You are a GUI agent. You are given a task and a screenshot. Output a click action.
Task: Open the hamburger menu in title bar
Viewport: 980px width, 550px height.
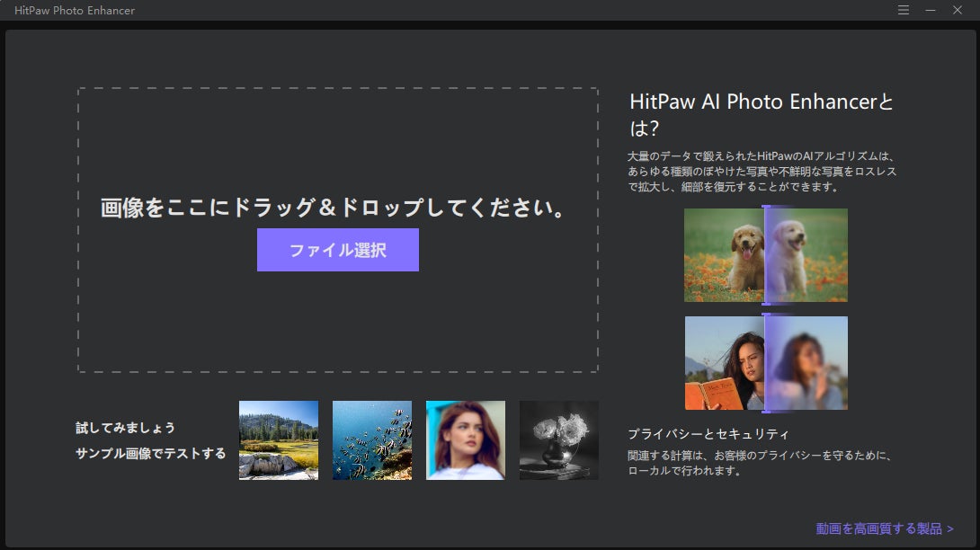tap(903, 10)
